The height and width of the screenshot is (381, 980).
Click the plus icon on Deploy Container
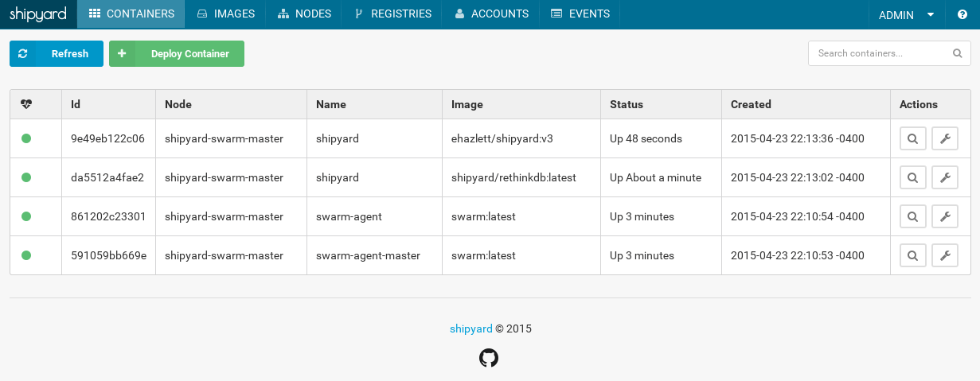tap(122, 53)
